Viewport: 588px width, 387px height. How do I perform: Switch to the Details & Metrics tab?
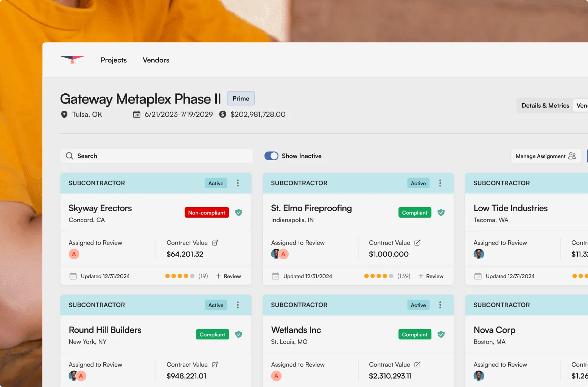[545, 105]
